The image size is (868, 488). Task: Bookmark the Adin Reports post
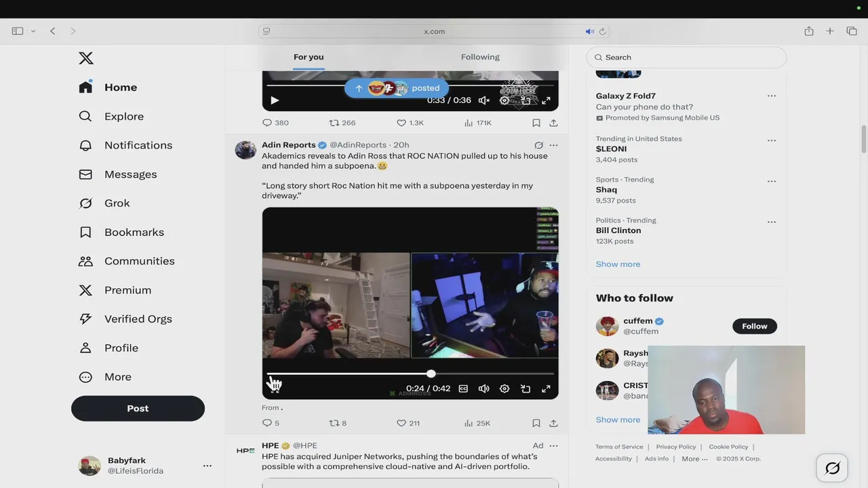[x=536, y=423]
